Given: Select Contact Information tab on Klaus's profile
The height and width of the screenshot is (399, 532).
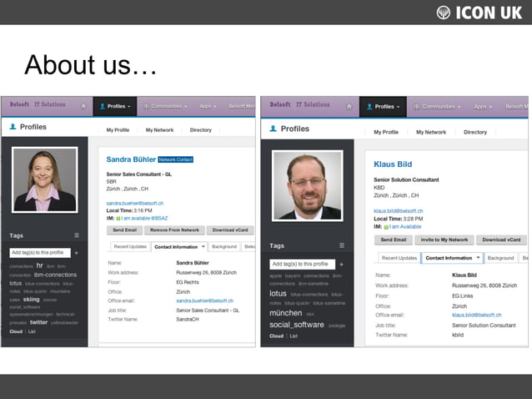Looking at the screenshot, I should click(x=449, y=258).
